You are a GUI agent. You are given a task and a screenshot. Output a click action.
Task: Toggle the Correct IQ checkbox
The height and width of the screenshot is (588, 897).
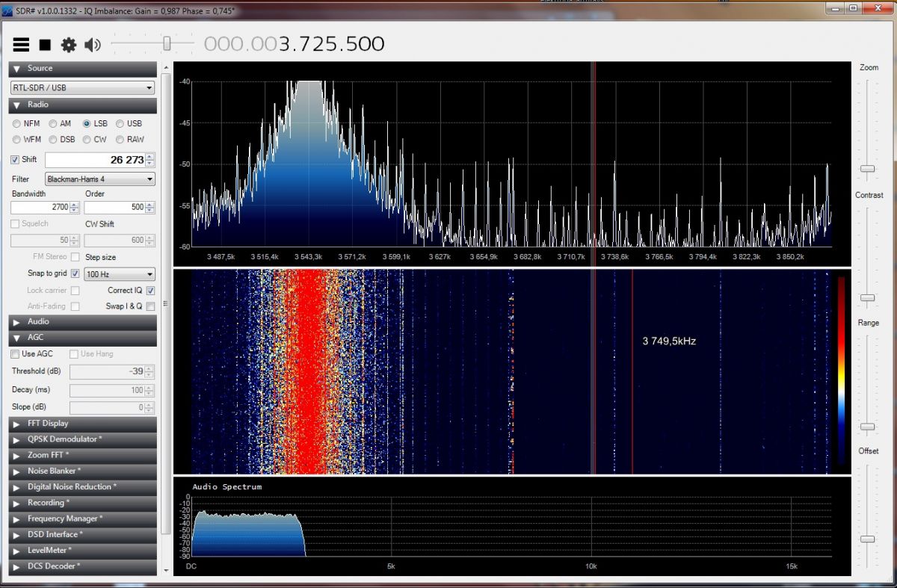tap(150, 290)
